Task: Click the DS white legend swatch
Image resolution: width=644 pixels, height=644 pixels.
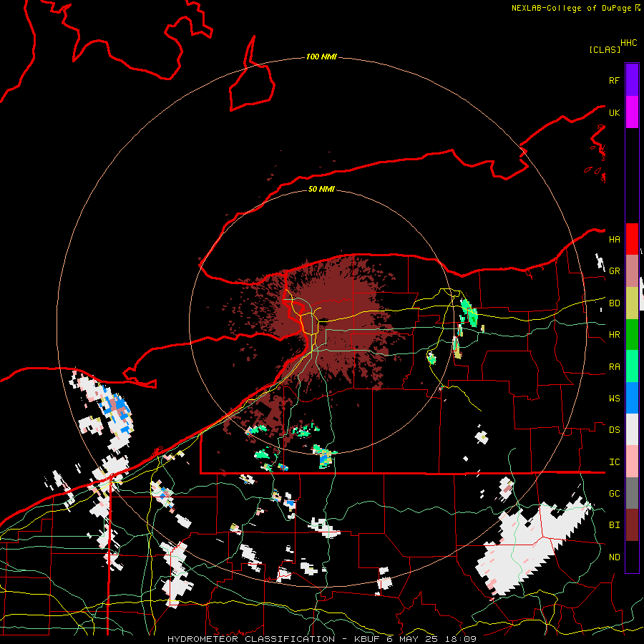Action: pyautogui.click(x=632, y=429)
